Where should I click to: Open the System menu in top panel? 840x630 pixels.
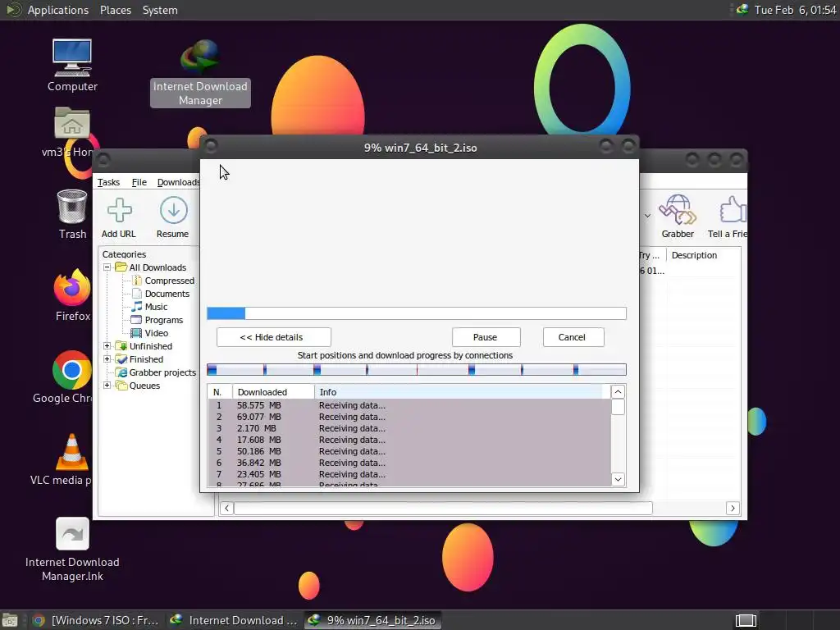(x=160, y=10)
